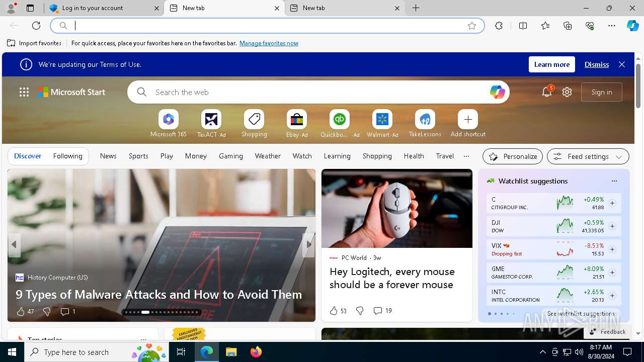Screen dimensions: 644x362
Task: Click the Sign in button
Action: coord(602,92)
